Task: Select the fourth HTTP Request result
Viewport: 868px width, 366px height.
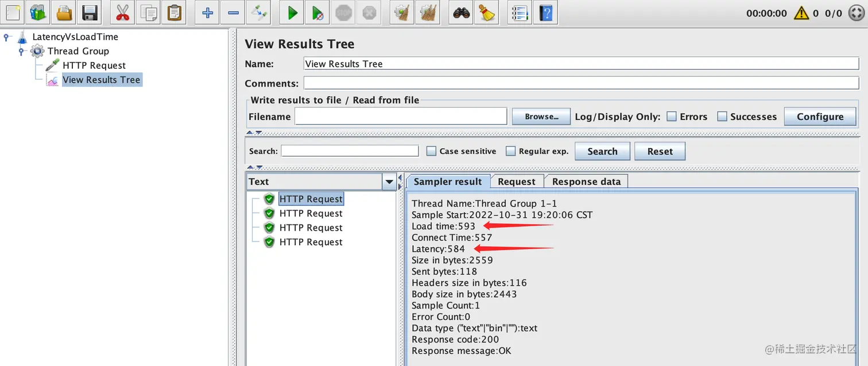Action: pos(311,242)
